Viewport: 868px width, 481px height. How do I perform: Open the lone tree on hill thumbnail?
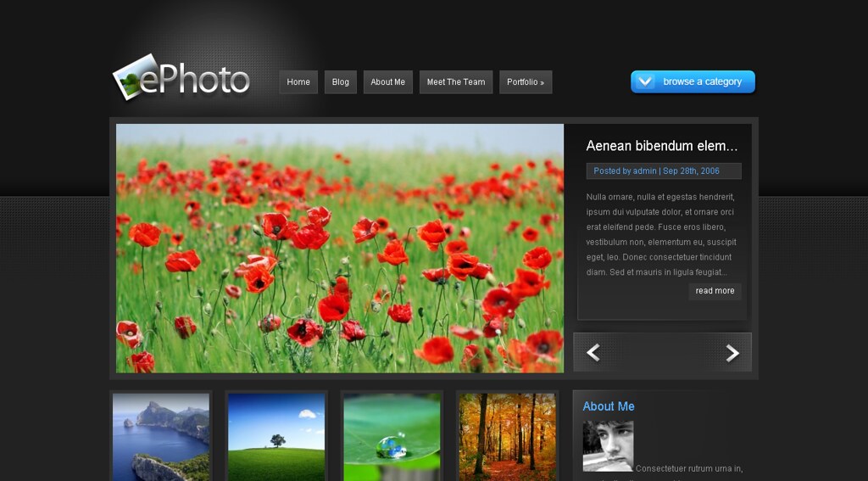pos(276,437)
